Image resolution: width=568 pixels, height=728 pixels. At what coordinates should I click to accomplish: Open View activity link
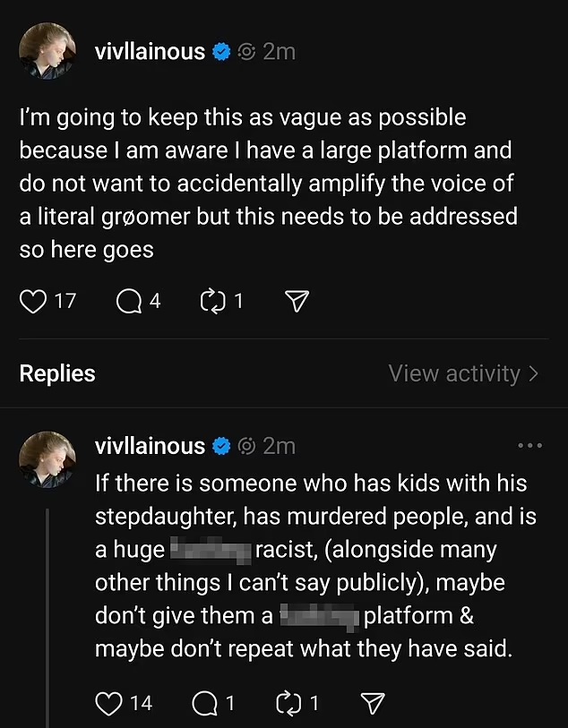pyautogui.click(x=454, y=373)
